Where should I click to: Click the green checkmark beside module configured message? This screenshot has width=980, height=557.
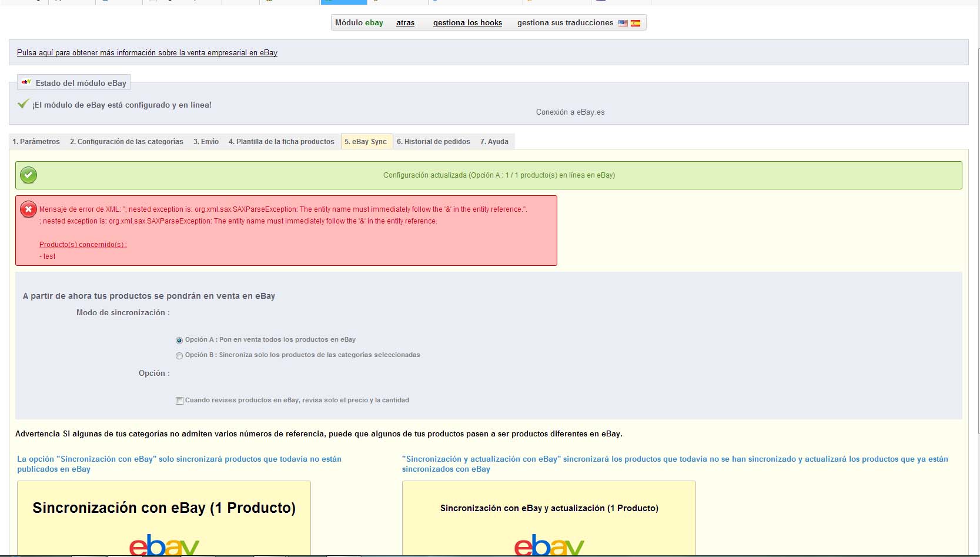tap(23, 104)
